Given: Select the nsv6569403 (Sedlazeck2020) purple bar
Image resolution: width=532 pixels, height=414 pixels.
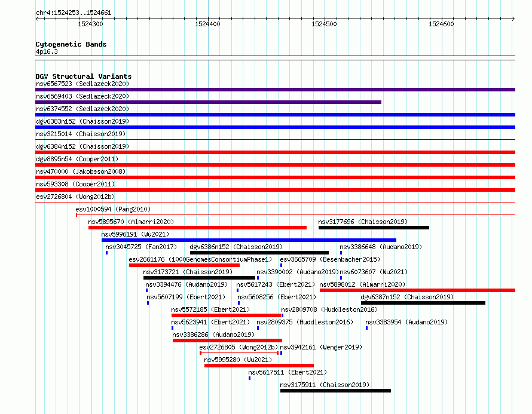Looking at the screenshot, I should coord(209,102).
